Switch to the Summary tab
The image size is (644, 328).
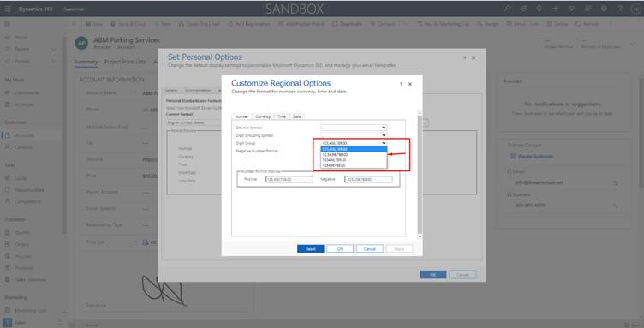pos(86,62)
